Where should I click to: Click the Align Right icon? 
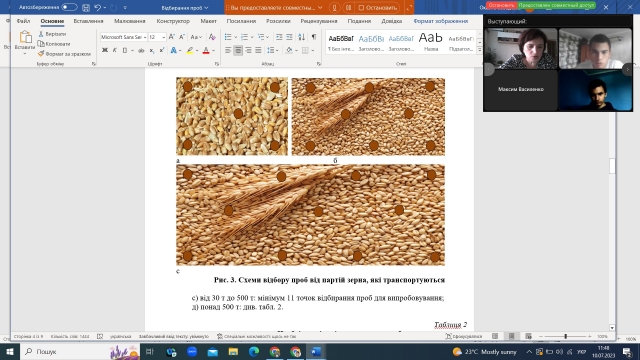click(x=248, y=50)
